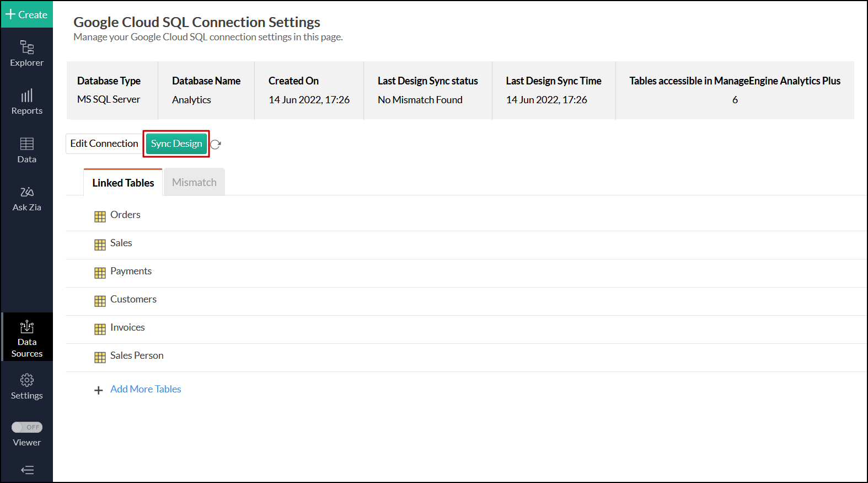Image resolution: width=868 pixels, height=483 pixels.
Task: Click the Create button
Action: (26, 15)
